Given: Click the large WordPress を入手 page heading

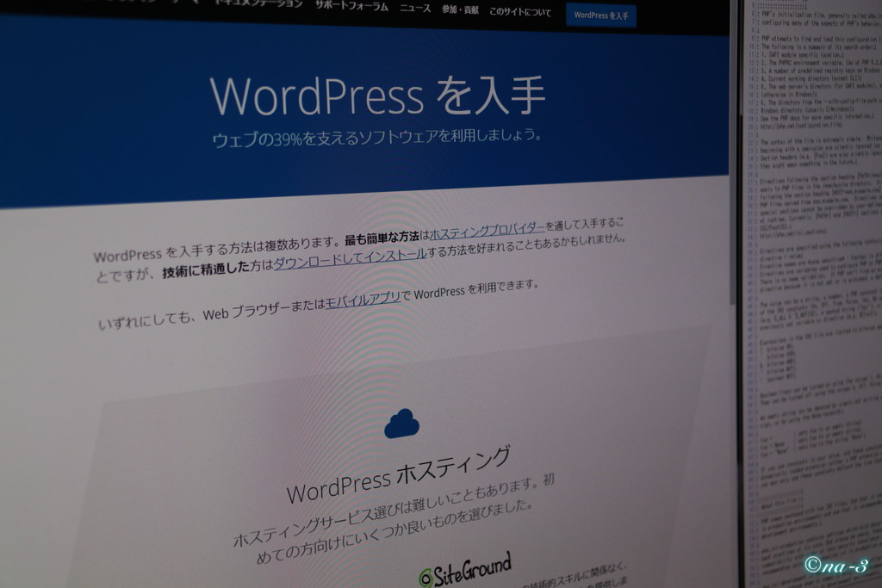Looking at the screenshot, I should click(x=377, y=96).
